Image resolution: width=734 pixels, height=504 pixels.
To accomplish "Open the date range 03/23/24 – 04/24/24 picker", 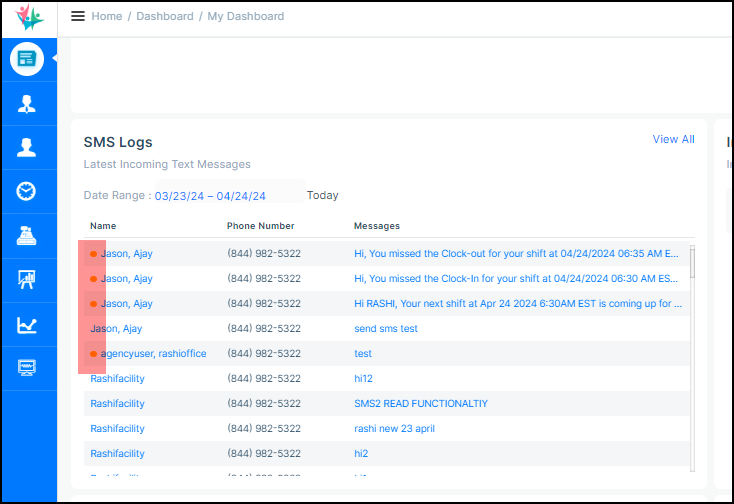I will tap(209, 196).
